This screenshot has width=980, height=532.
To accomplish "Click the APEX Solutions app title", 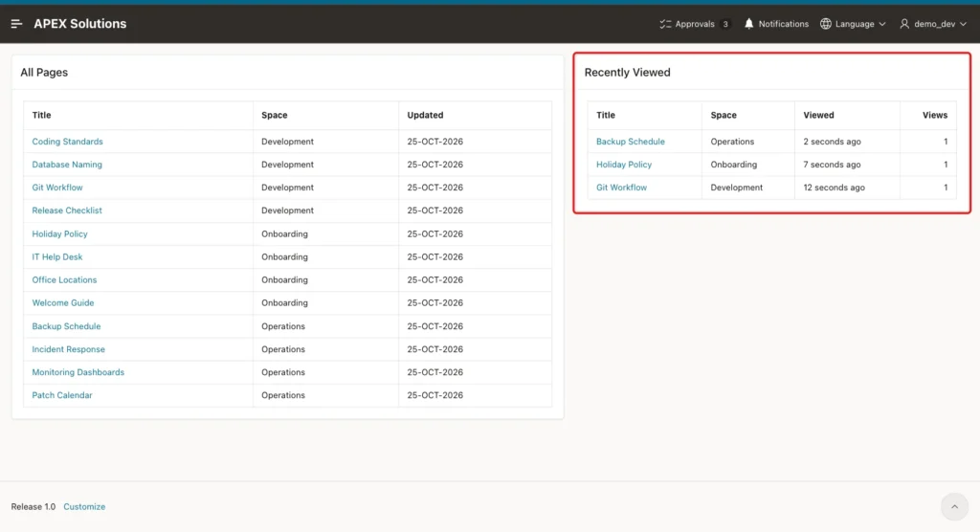I will click(80, 24).
